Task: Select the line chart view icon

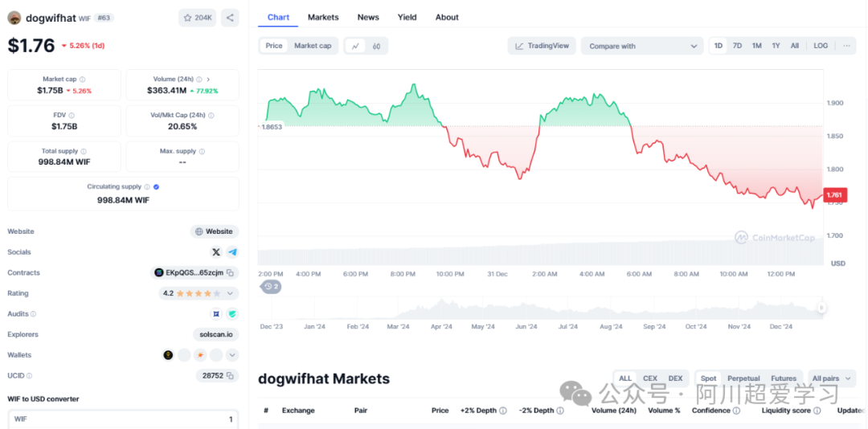Action: [x=354, y=46]
